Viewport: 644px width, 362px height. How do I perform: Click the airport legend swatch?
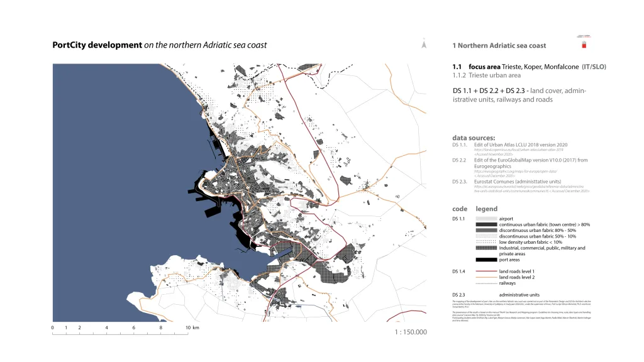pos(486,218)
